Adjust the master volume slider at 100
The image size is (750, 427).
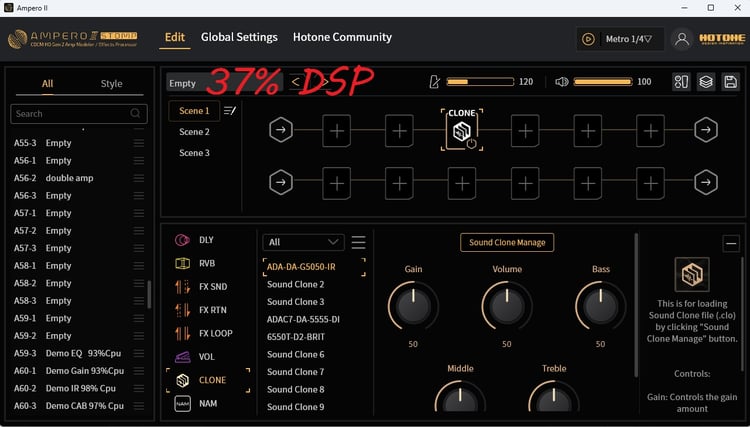[x=603, y=82]
